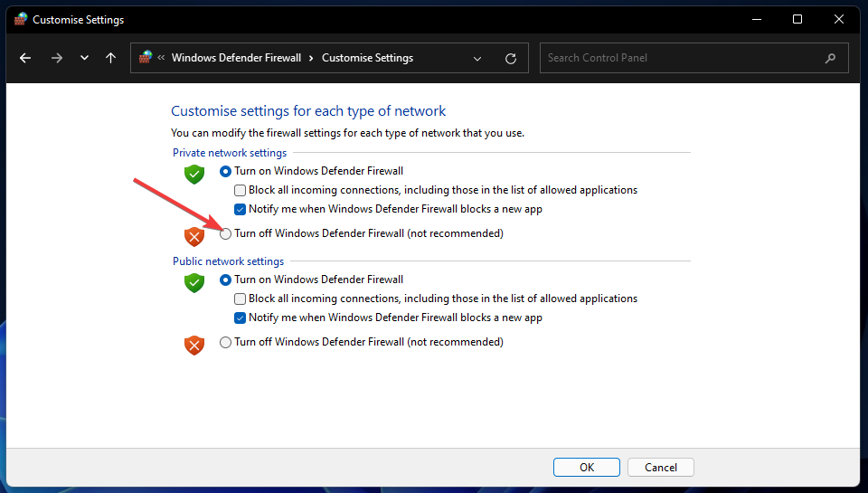This screenshot has width=868, height=493.
Task: Click the search magnifier icon
Action: tap(830, 58)
